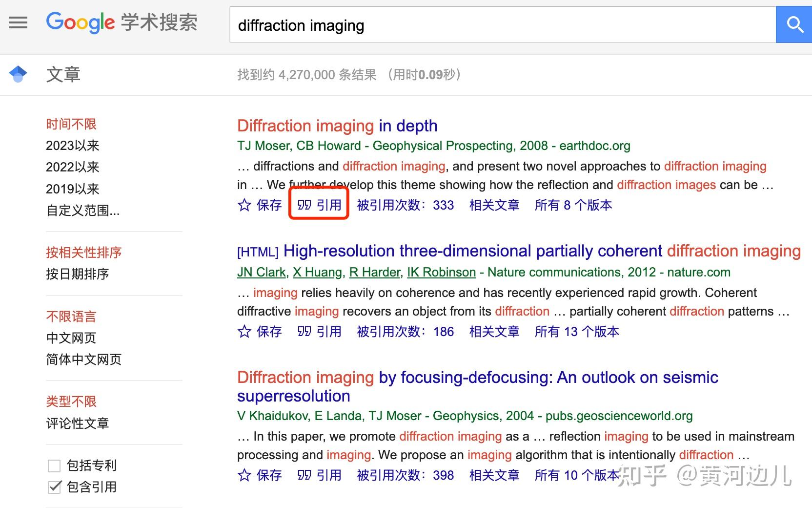Click 引用 for the Nature communications result

(x=329, y=332)
